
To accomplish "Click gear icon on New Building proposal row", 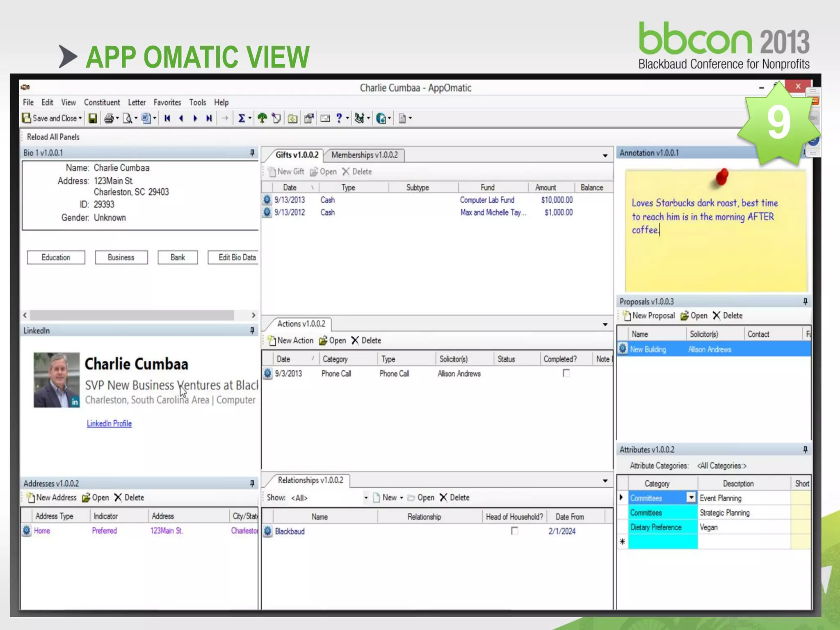I will click(x=623, y=349).
